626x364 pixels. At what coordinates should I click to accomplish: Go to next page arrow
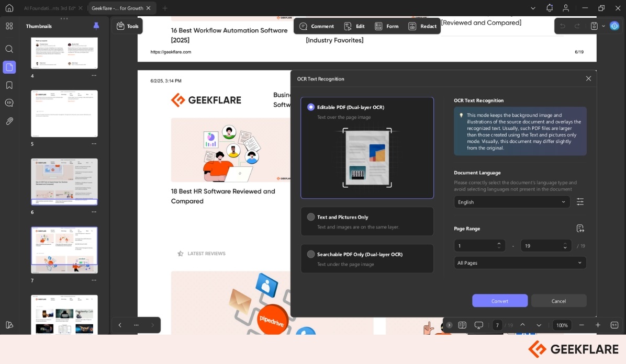[x=539, y=325]
